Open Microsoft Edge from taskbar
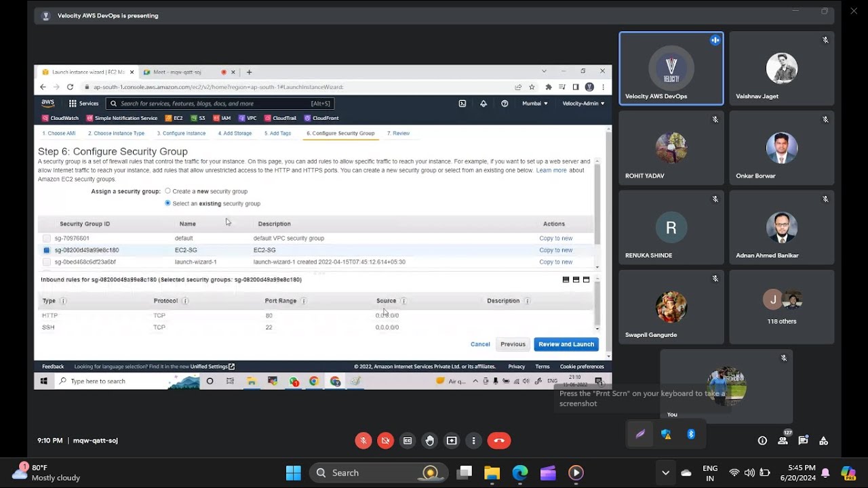Viewport: 868px width, 488px height. pos(520,472)
